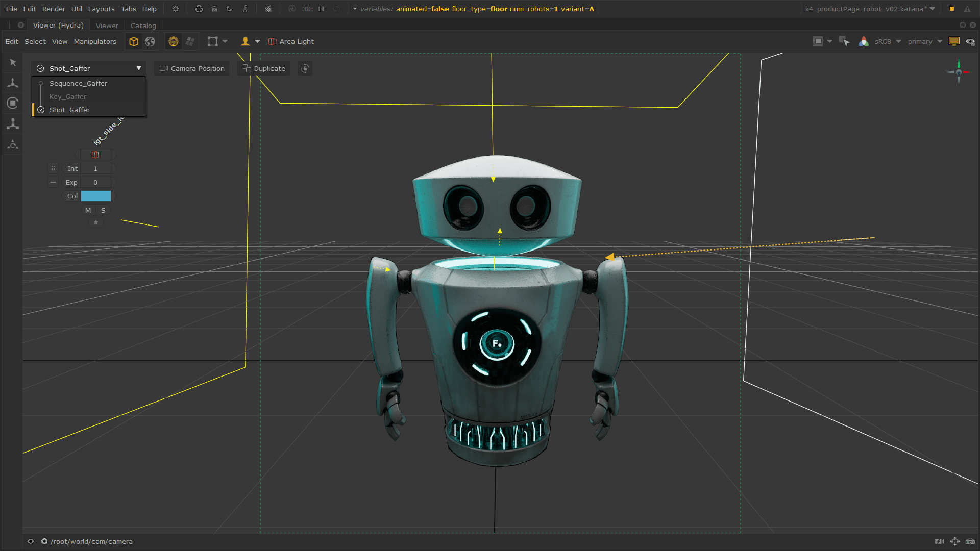This screenshot has height=551, width=980.
Task: Open the sRGB colorspace dropdown
Action: coord(888,42)
